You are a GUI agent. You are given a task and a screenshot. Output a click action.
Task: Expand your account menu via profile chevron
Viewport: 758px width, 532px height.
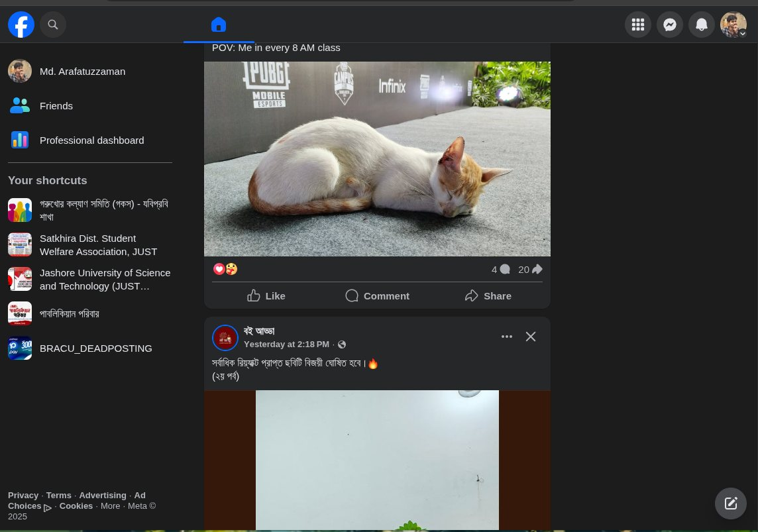[742, 34]
